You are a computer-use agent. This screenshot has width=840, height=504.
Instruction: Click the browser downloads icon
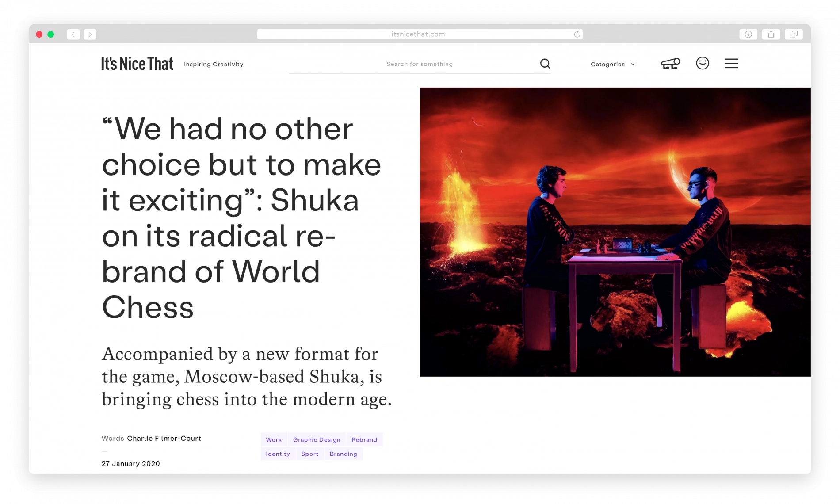coord(748,34)
